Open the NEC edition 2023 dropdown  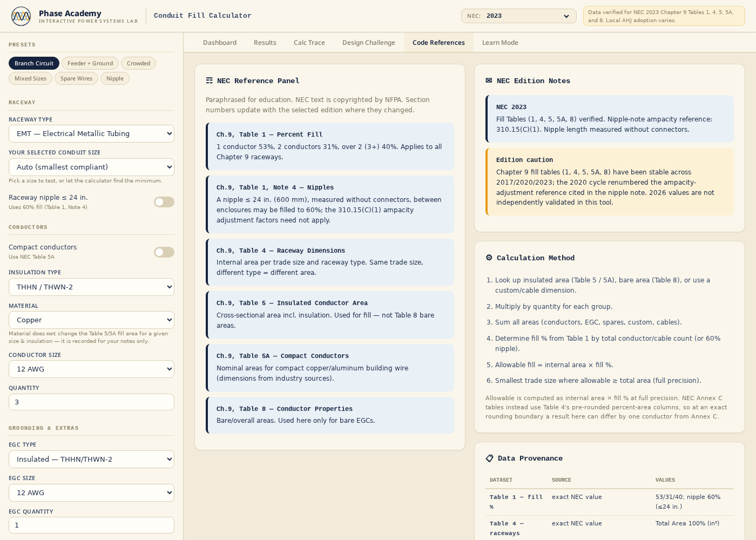[519, 16]
